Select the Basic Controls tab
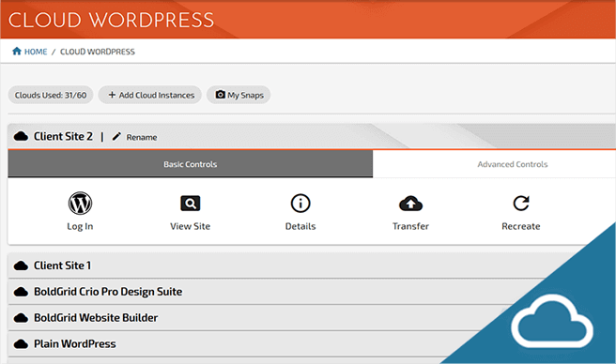The height and width of the screenshot is (364, 616). (x=190, y=164)
